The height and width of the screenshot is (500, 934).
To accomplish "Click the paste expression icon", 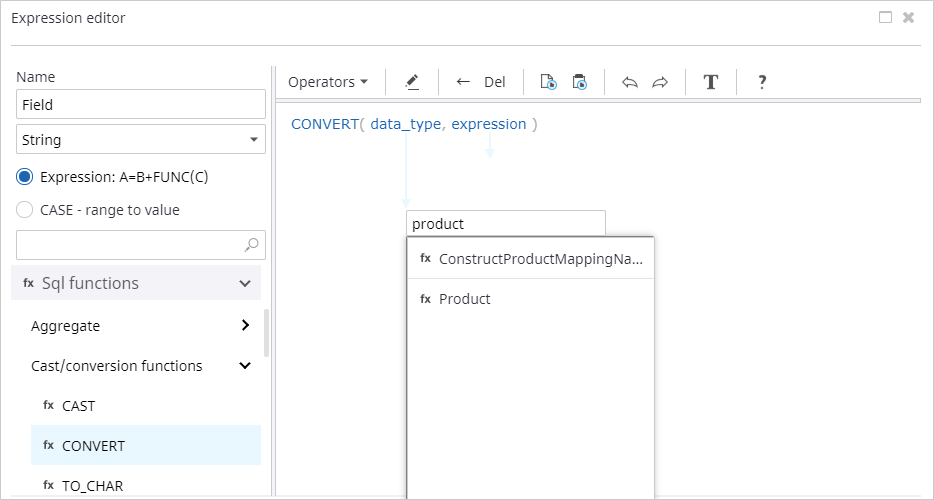I will pyautogui.click(x=579, y=82).
